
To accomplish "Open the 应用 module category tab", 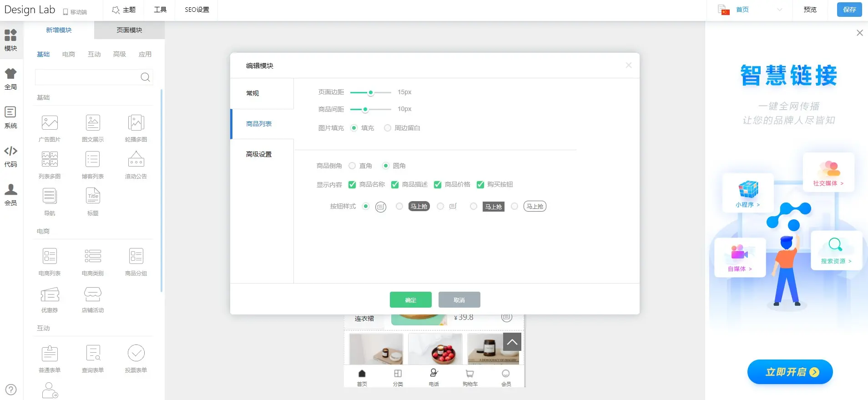I will click(145, 54).
